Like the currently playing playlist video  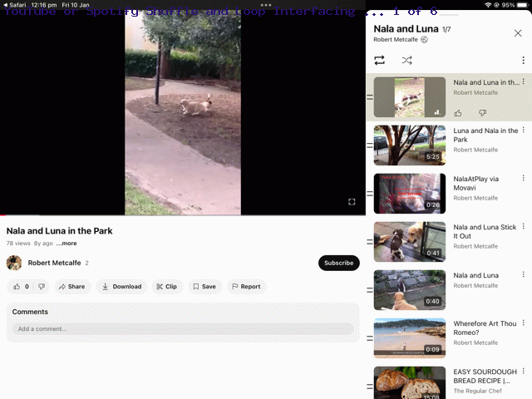pos(458,113)
